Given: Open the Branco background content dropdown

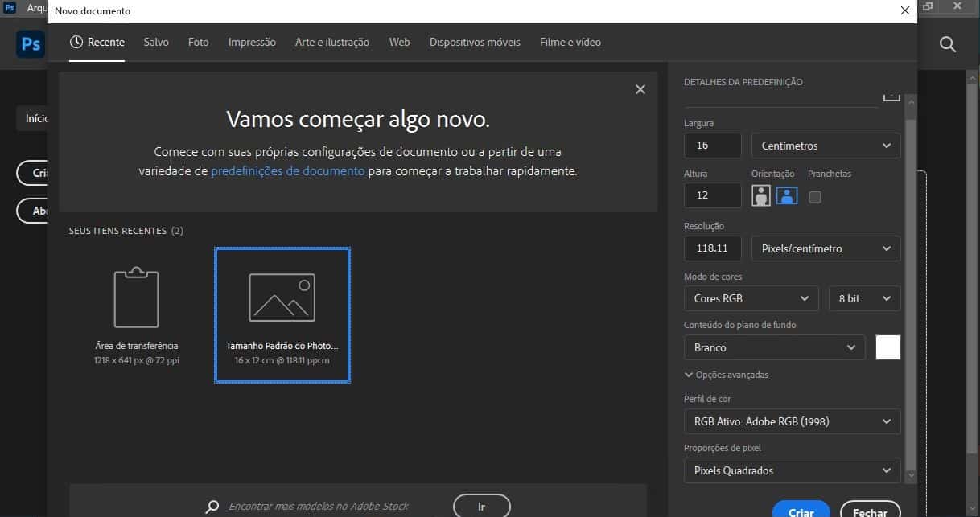Looking at the screenshot, I should (774, 347).
